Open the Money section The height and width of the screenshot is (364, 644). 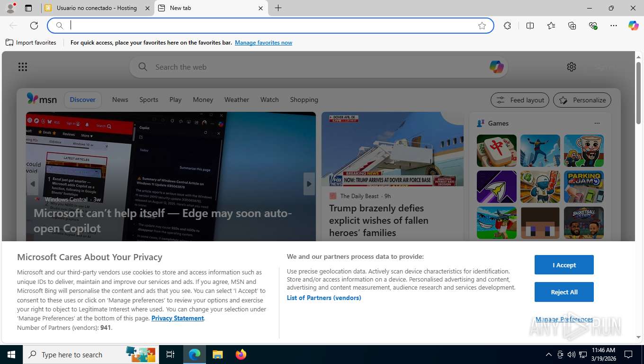click(203, 100)
